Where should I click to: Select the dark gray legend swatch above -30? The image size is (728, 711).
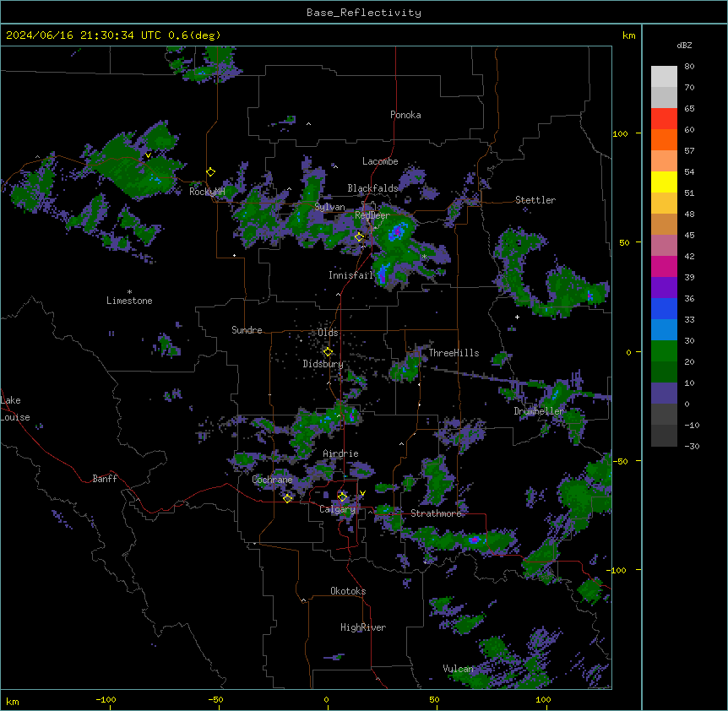664,436
